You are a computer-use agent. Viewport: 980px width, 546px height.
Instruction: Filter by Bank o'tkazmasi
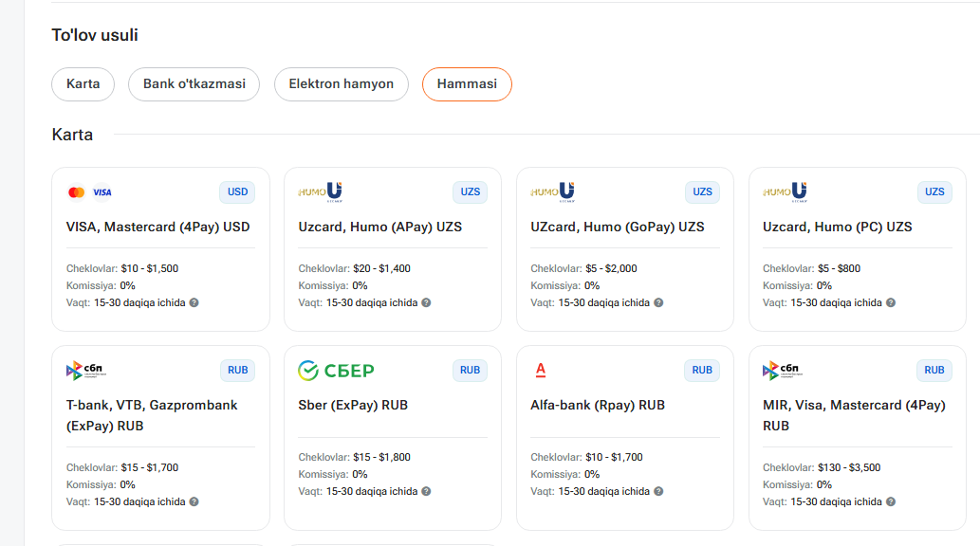click(194, 84)
